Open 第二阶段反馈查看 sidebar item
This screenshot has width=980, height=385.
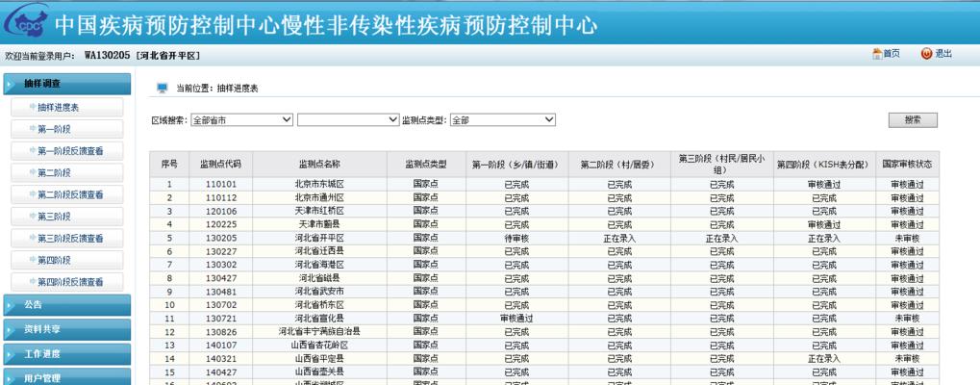point(67,195)
